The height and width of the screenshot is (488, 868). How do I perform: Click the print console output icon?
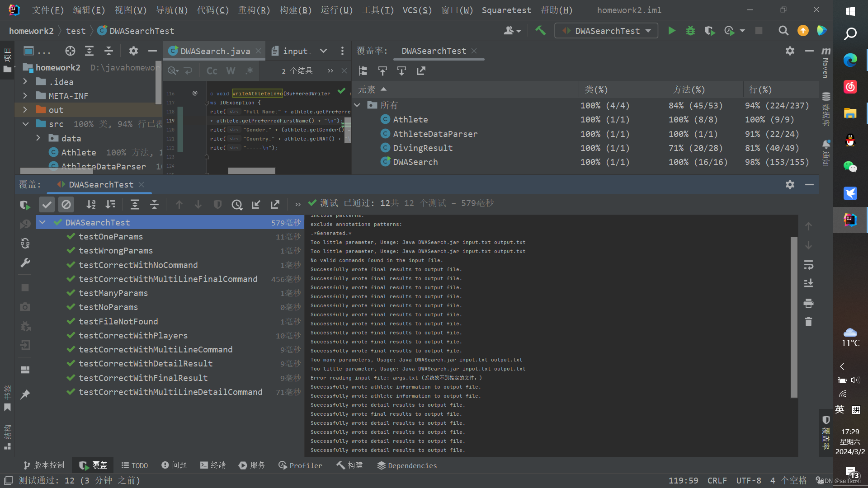pyautogui.click(x=808, y=303)
